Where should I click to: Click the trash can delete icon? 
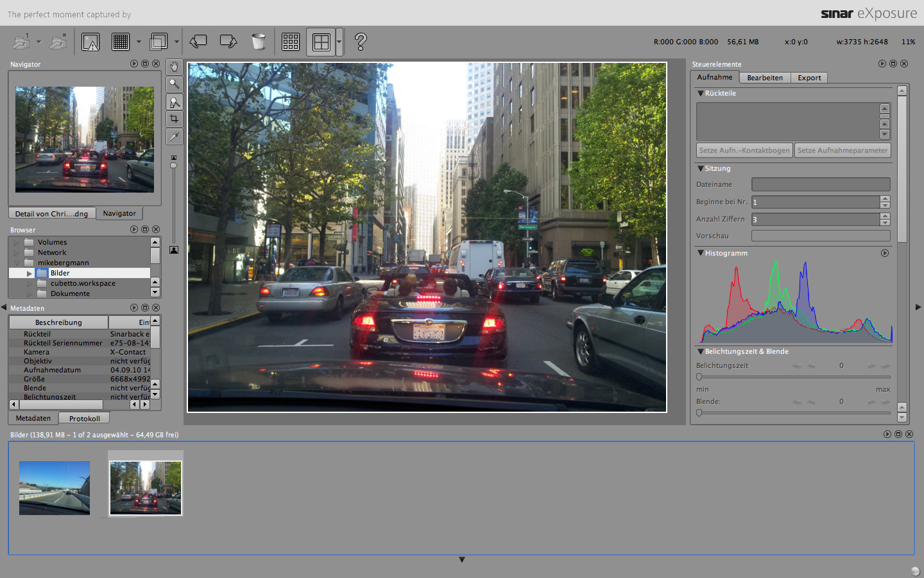pyautogui.click(x=258, y=42)
